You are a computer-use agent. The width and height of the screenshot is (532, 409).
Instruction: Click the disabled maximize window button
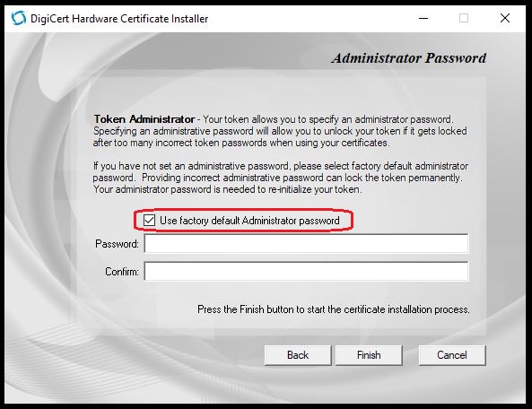[464, 18]
